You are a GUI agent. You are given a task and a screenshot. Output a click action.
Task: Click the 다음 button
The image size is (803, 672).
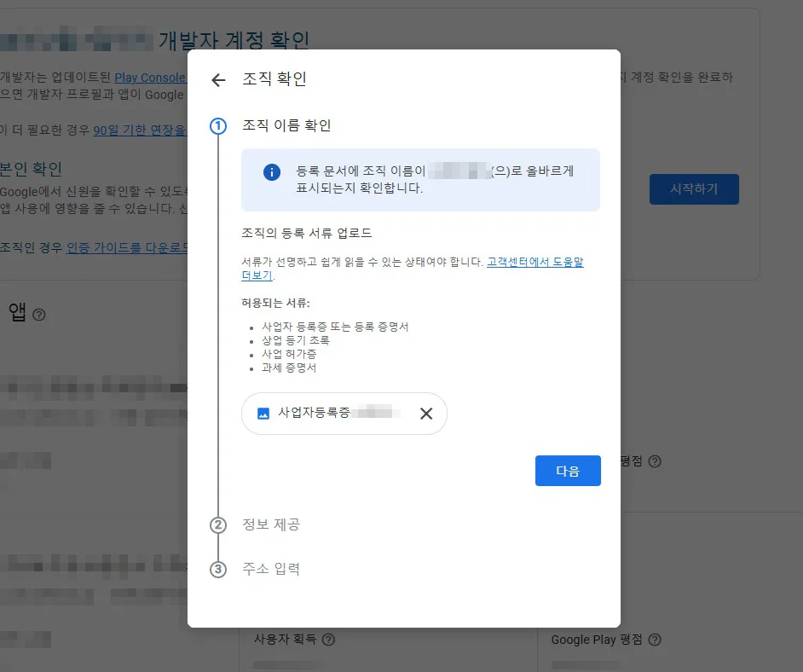point(568,471)
